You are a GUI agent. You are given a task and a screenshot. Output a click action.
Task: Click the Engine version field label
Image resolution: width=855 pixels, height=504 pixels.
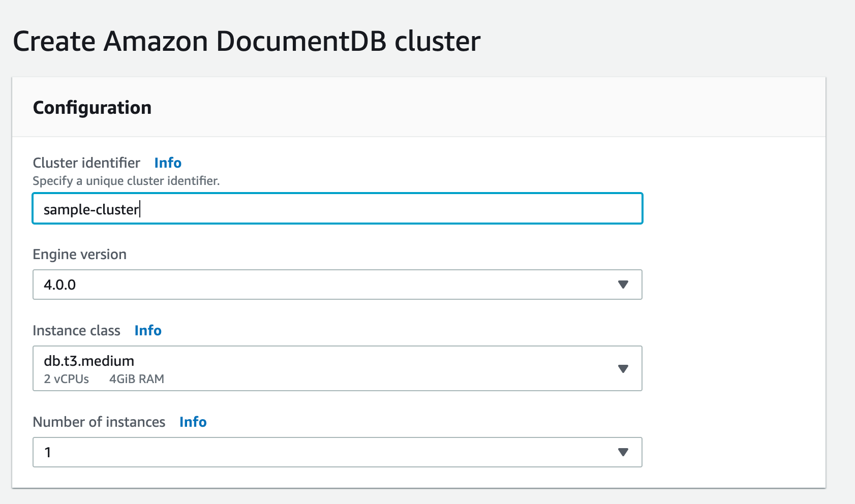click(x=80, y=254)
